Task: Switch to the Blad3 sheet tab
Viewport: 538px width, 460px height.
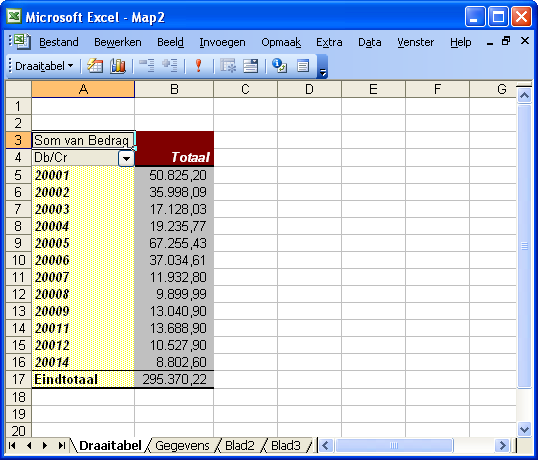Action: coord(285,446)
